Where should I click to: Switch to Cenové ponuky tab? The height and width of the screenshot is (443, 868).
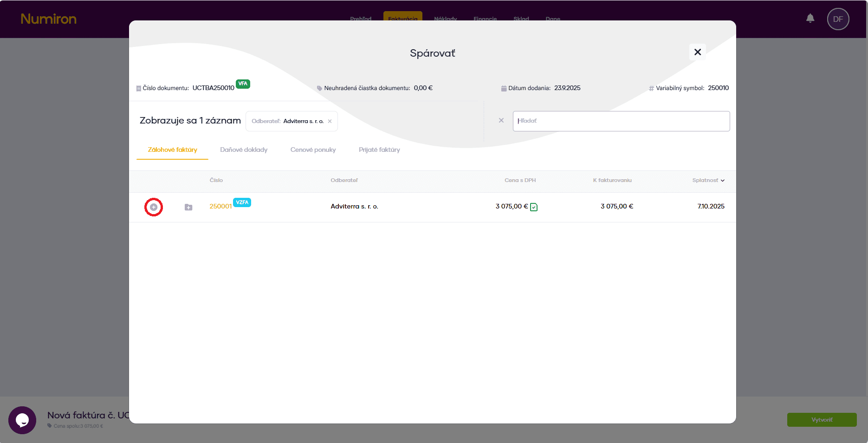313,150
